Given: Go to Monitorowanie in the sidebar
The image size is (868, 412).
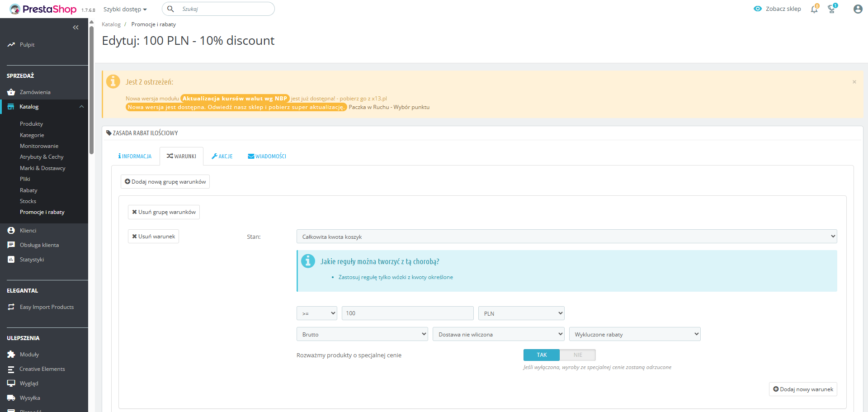Looking at the screenshot, I should point(39,146).
